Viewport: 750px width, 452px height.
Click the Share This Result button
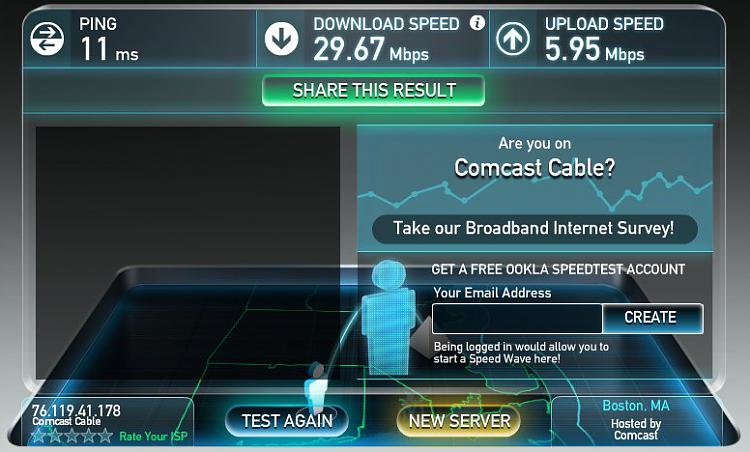pos(374,90)
